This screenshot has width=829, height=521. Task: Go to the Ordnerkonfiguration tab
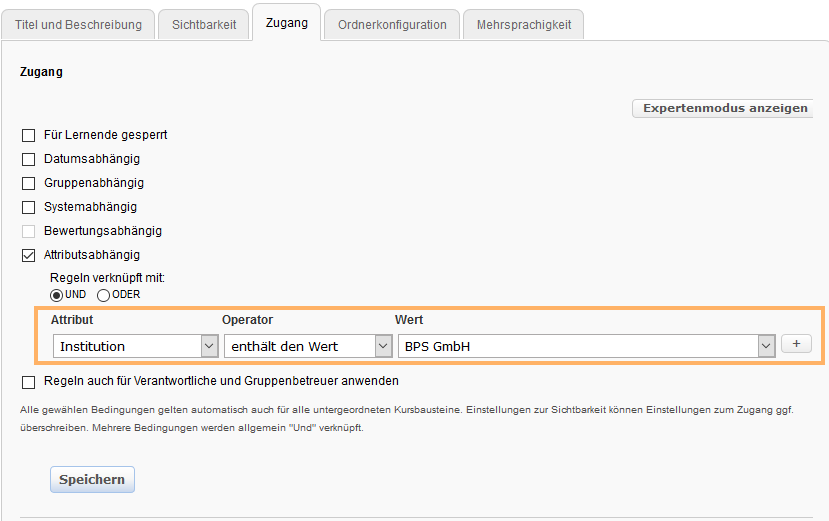coord(392,25)
